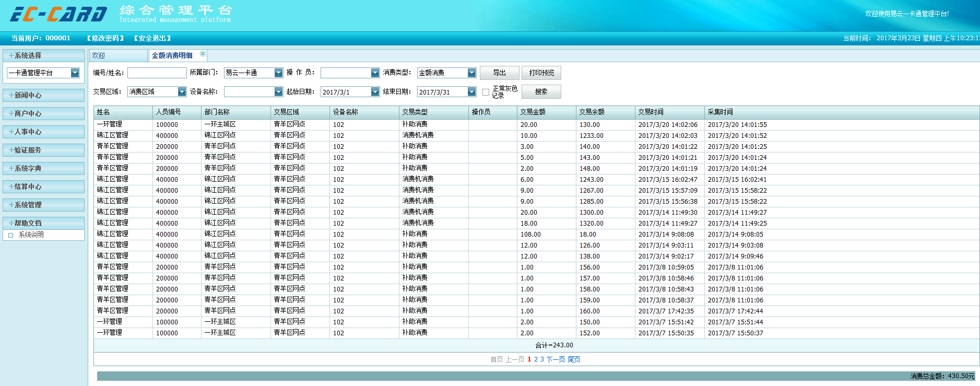Click the 合计=243.00 total row

point(536,345)
